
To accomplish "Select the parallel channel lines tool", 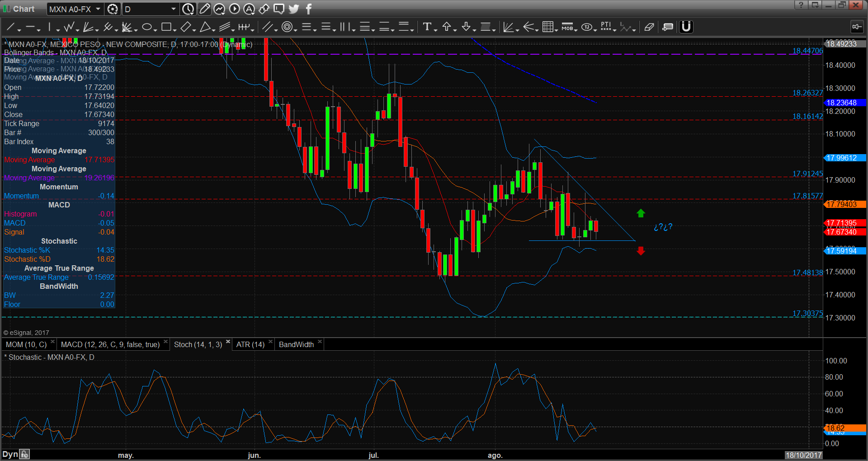I will click(x=268, y=27).
